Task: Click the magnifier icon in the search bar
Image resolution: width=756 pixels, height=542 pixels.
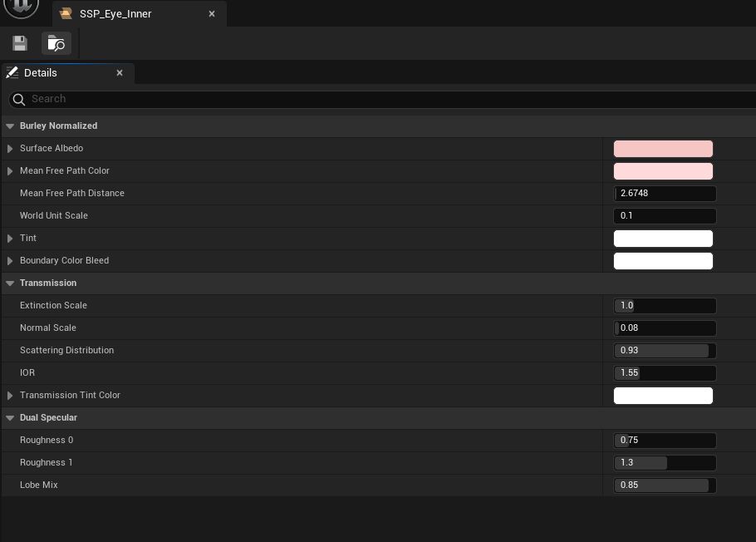Action: [x=19, y=100]
